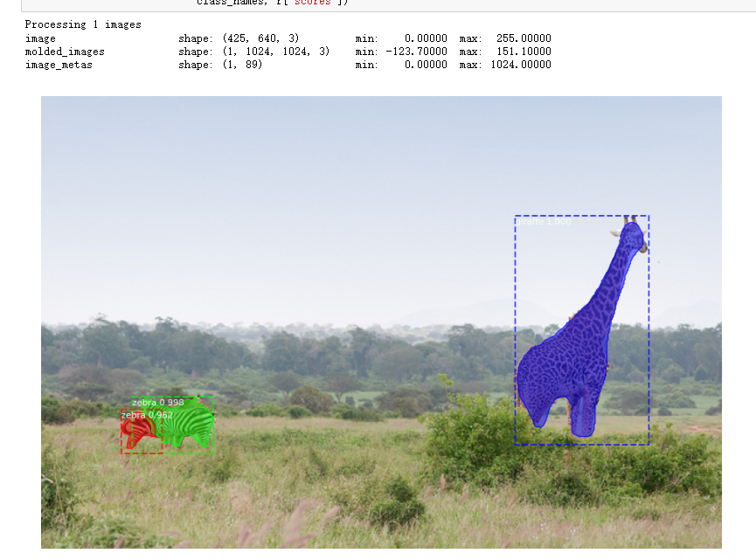
Task: Click the 'zebra 0.998' detection label
Action: (157, 403)
